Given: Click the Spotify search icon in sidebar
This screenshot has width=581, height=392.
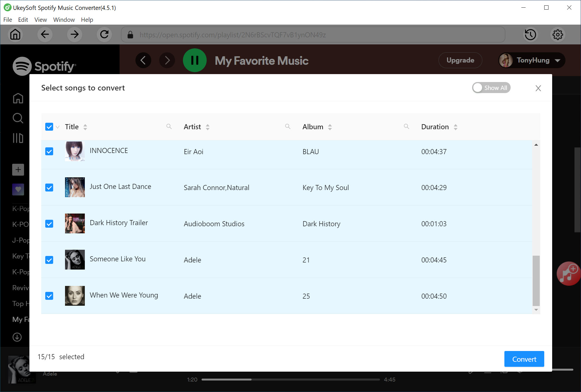Looking at the screenshot, I should [18, 119].
